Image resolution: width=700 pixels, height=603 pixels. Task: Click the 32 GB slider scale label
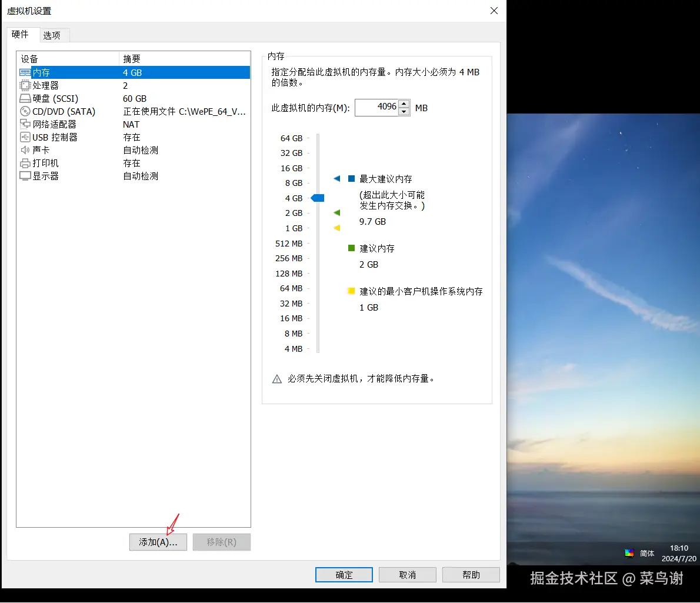(292, 153)
